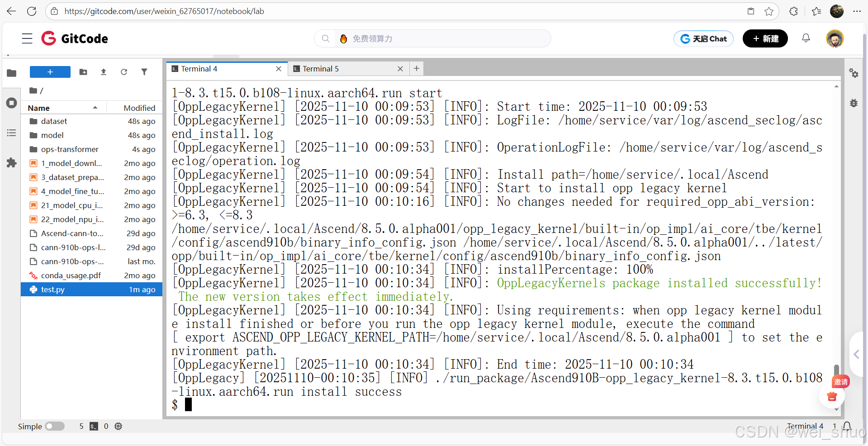Open running terminals and kernels sidebar icon
Screen dimensions: 868x446
pos(12,103)
